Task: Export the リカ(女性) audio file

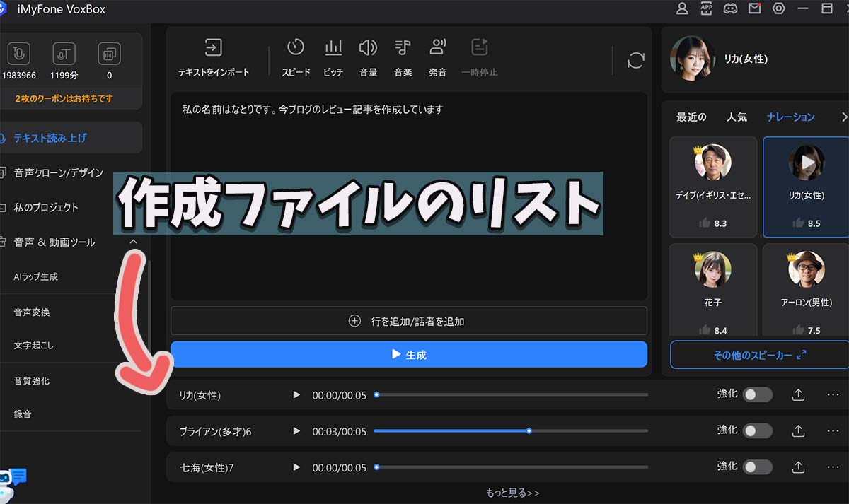Action: (x=798, y=395)
